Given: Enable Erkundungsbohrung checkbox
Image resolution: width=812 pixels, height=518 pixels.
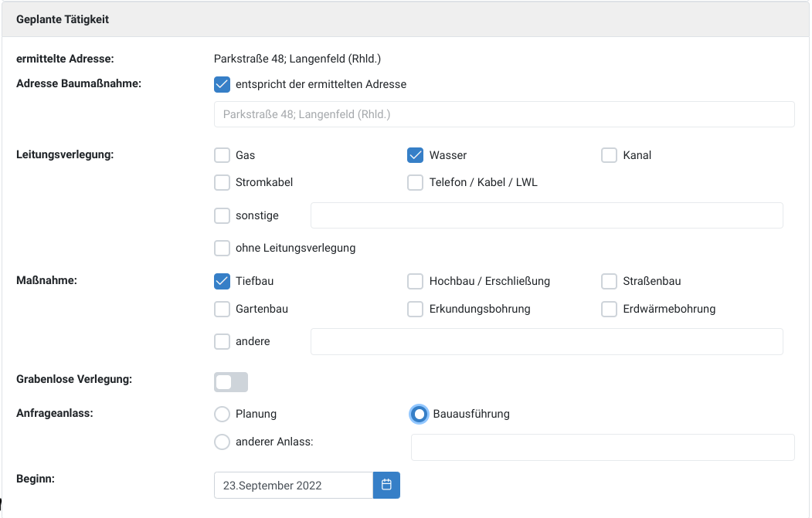Looking at the screenshot, I should [x=416, y=309].
